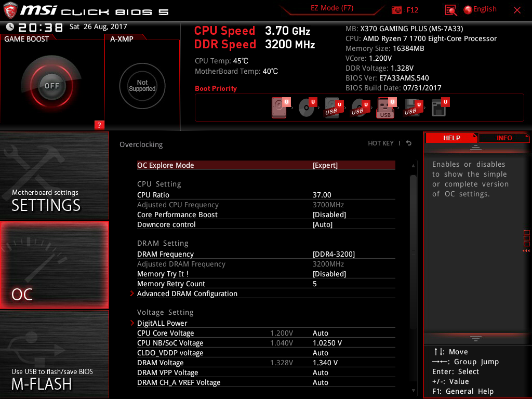Expand Advanced DRAM Configuration submenu
The width and height of the screenshot is (532, 399).
click(x=266, y=294)
